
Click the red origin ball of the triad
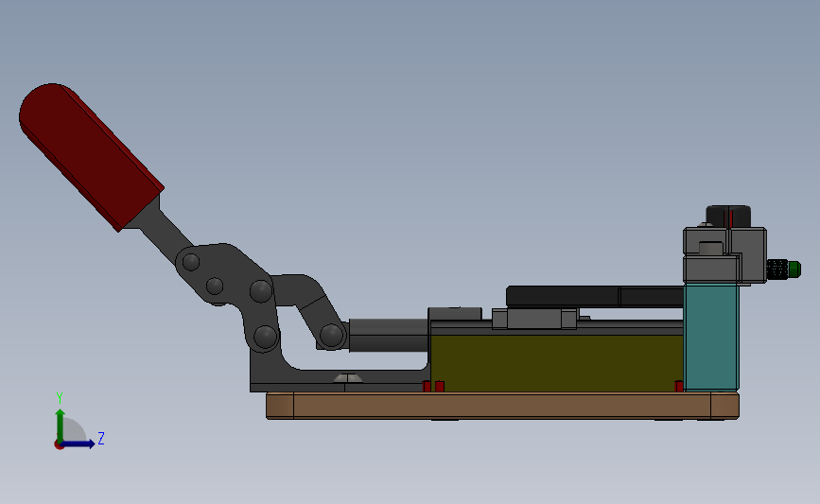pyautogui.click(x=59, y=445)
